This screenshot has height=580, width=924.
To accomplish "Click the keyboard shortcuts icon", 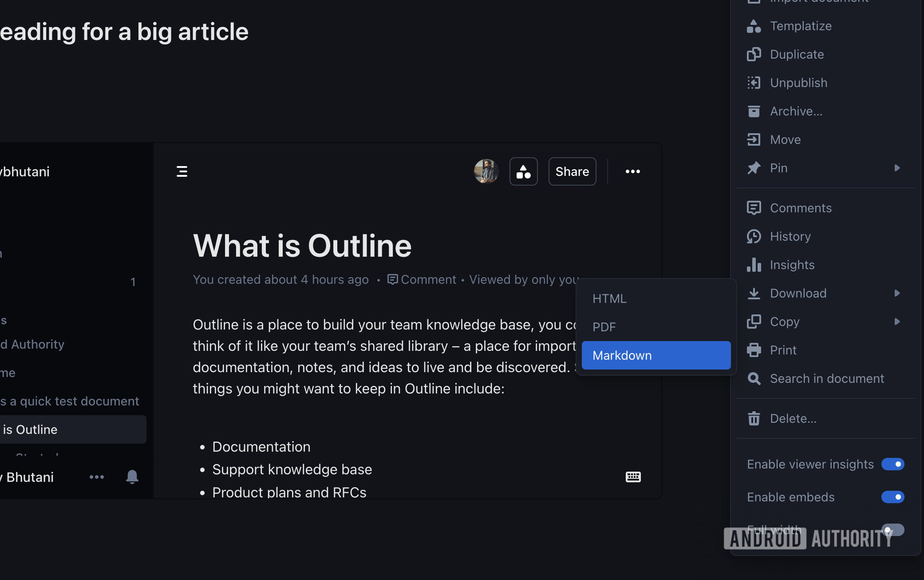I will point(633,477).
